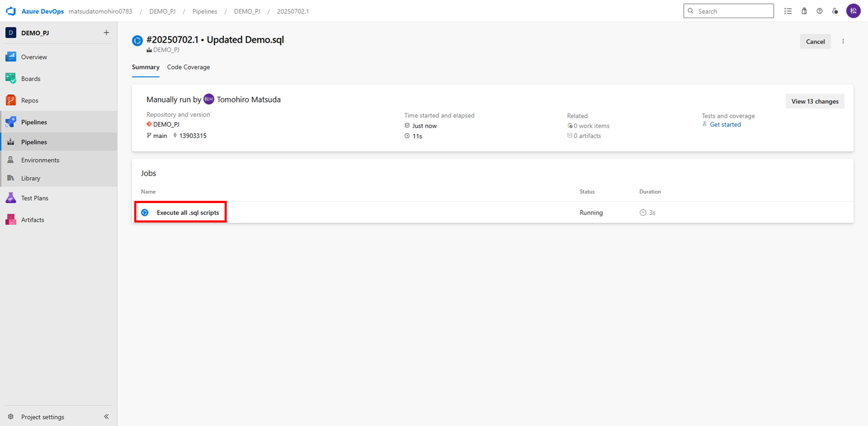
Task: Select the Pipelines sub-item under Pipelines
Action: point(59,142)
